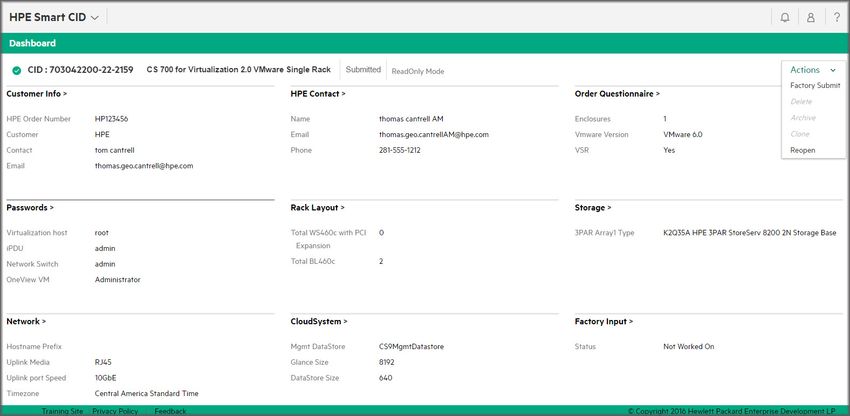Click the help question mark icon
The image size is (850, 416).
pos(836,18)
